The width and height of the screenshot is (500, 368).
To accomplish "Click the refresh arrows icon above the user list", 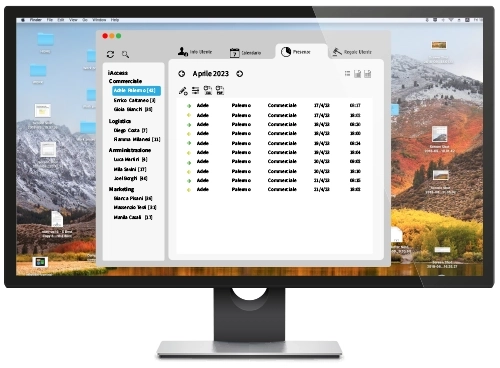I will click(x=110, y=54).
